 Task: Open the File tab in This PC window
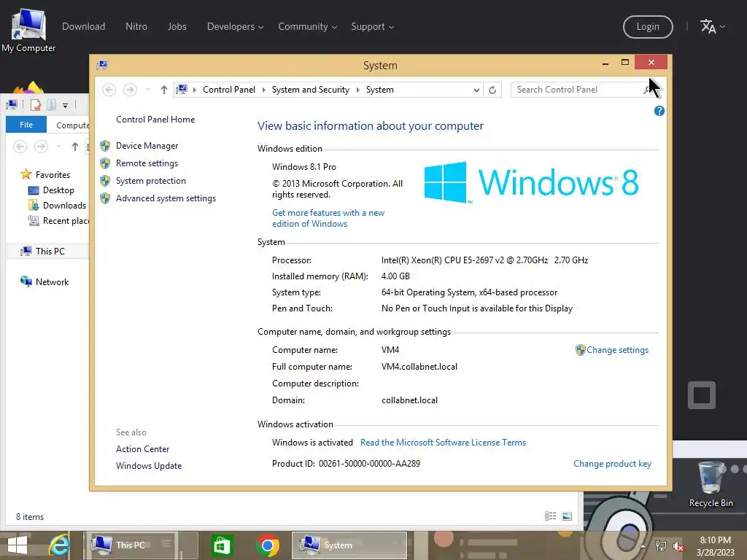coord(26,125)
